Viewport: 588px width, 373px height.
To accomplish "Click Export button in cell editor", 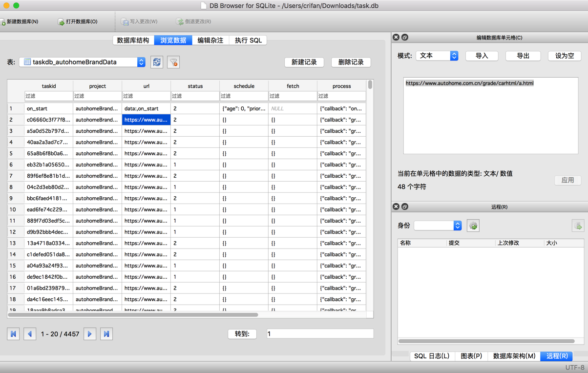I will 523,56.
